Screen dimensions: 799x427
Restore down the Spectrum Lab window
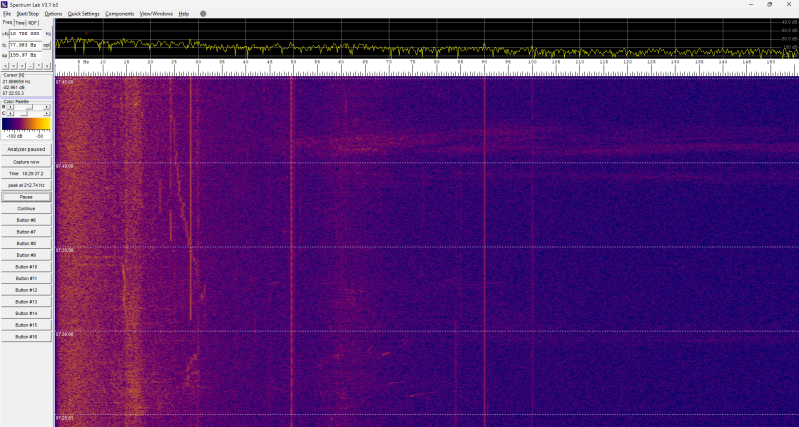769,5
